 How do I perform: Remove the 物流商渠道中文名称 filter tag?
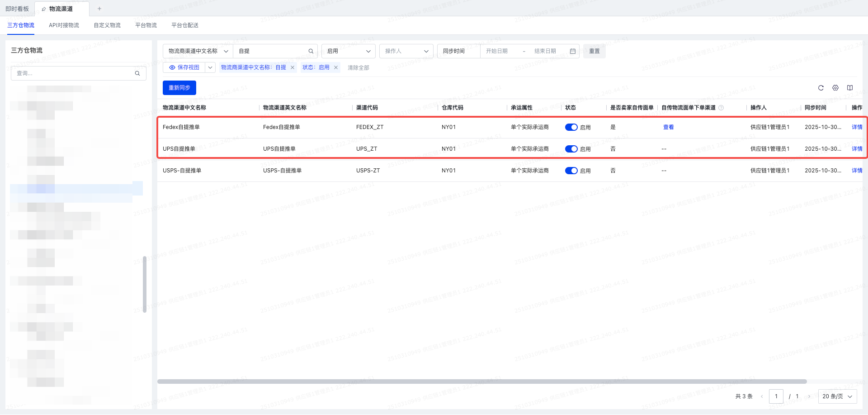tap(292, 67)
